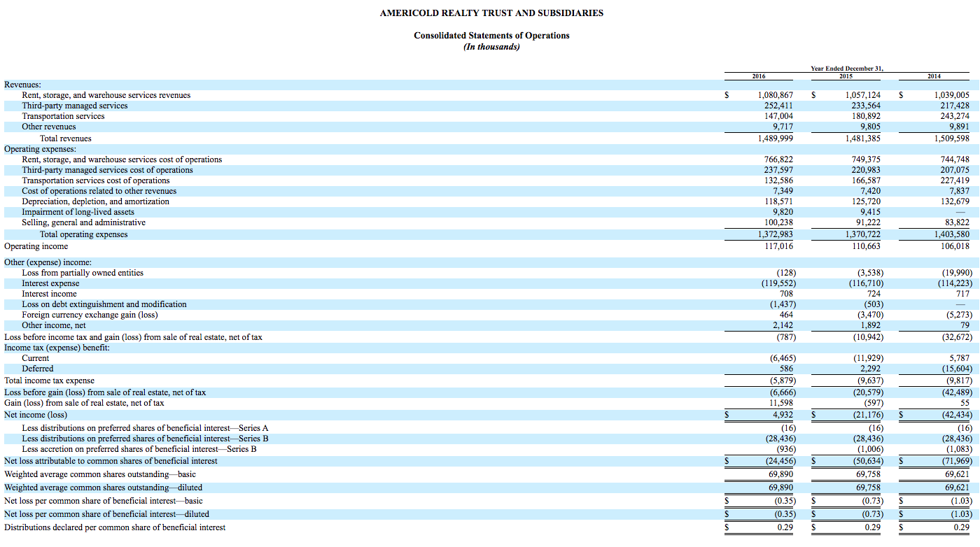Image resolution: width=980 pixels, height=547 pixels.
Task: Select depreciation value 132,679 for 2014
Action: tap(955, 201)
